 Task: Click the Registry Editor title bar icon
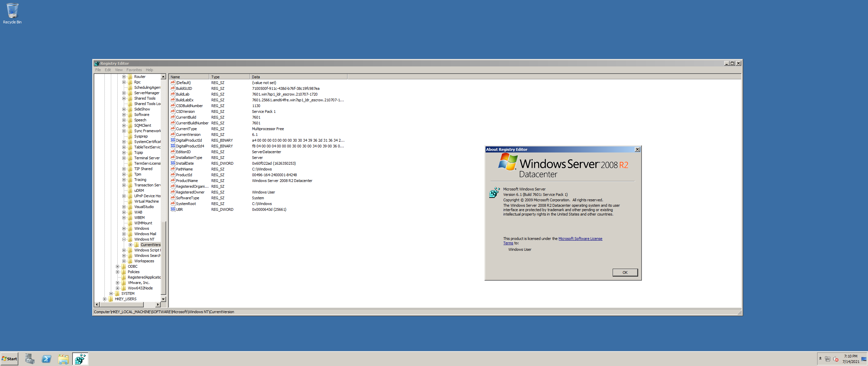coord(97,63)
